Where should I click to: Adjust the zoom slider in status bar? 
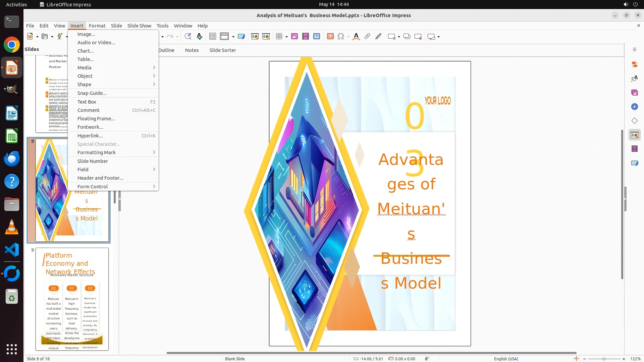point(604,359)
